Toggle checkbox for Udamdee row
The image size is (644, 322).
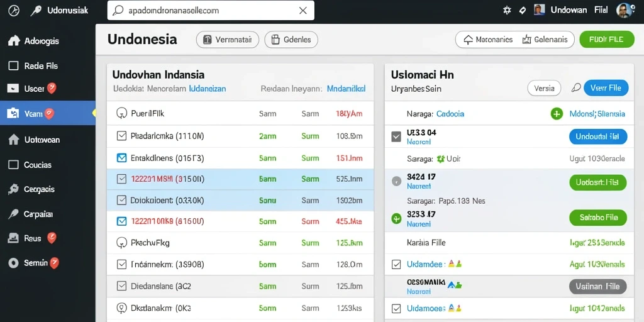[x=396, y=264]
